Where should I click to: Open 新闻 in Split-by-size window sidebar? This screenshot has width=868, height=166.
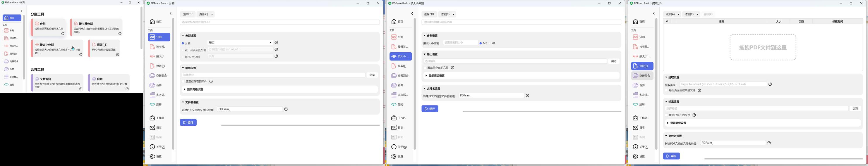401,137
